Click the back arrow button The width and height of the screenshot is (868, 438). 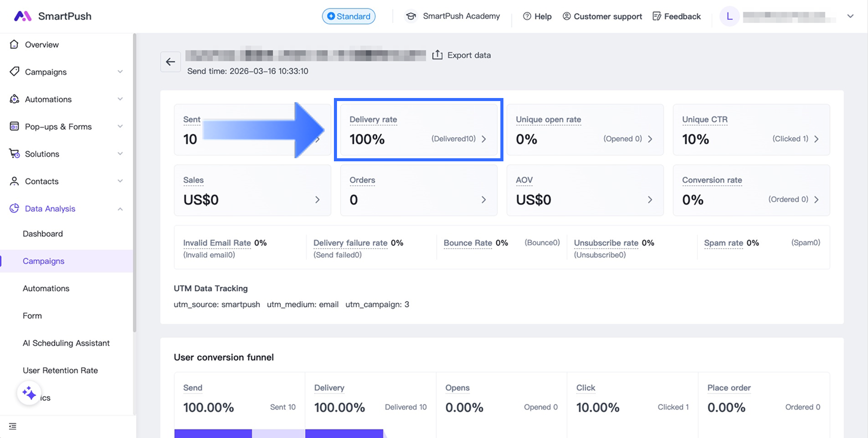tap(171, 62)
